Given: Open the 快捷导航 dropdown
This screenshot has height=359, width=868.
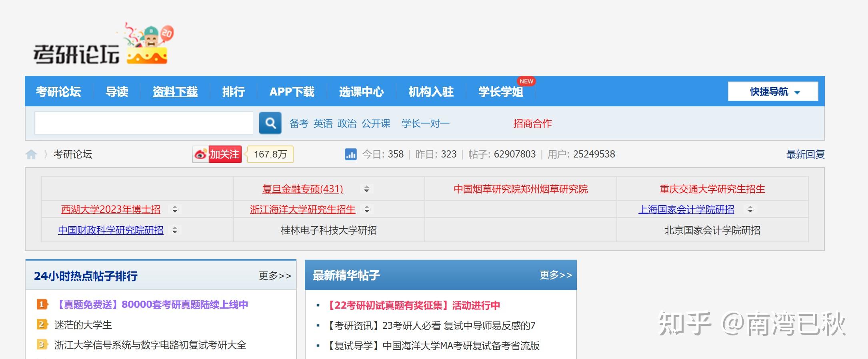Looking at the screenshot, I should pyautogui.click(x=773, y=92).
